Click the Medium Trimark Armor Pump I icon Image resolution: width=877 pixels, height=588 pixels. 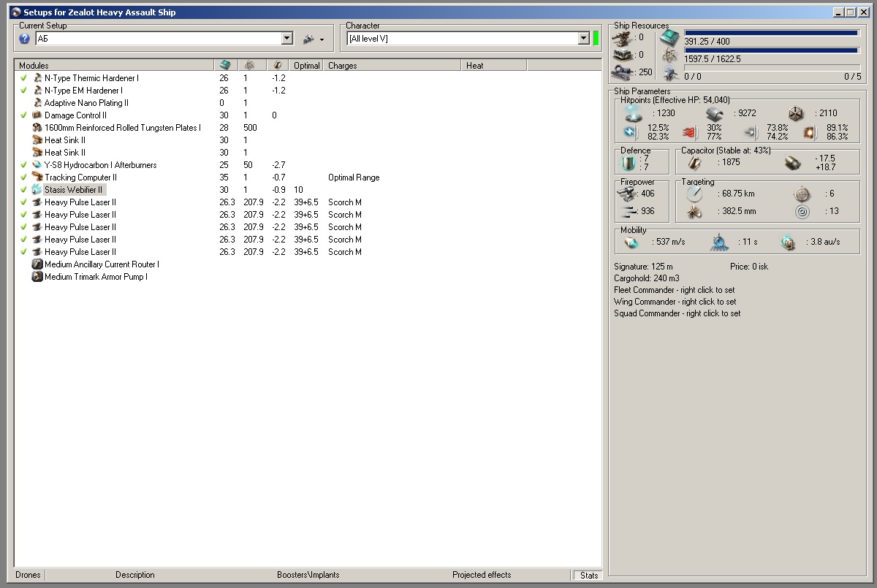point(37,276)
